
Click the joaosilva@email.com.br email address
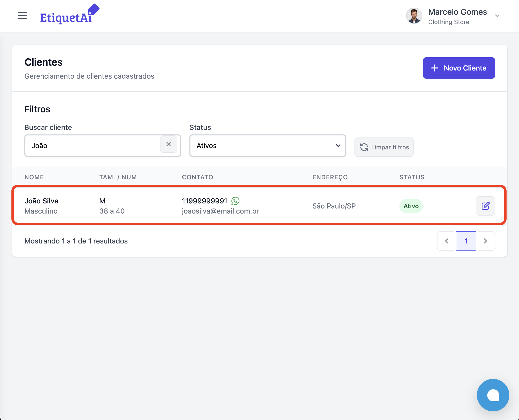coord(220,211)
